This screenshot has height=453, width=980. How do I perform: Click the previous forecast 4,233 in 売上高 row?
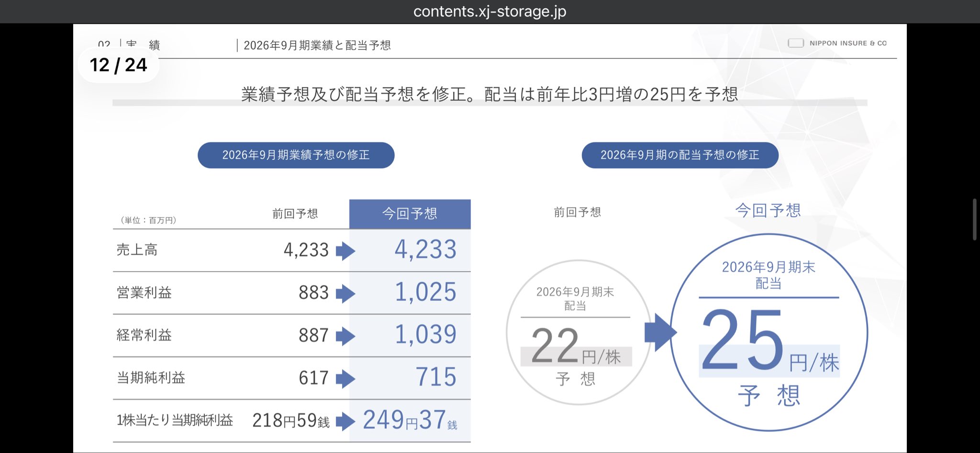pyautogui.click(x=306, y=250)
